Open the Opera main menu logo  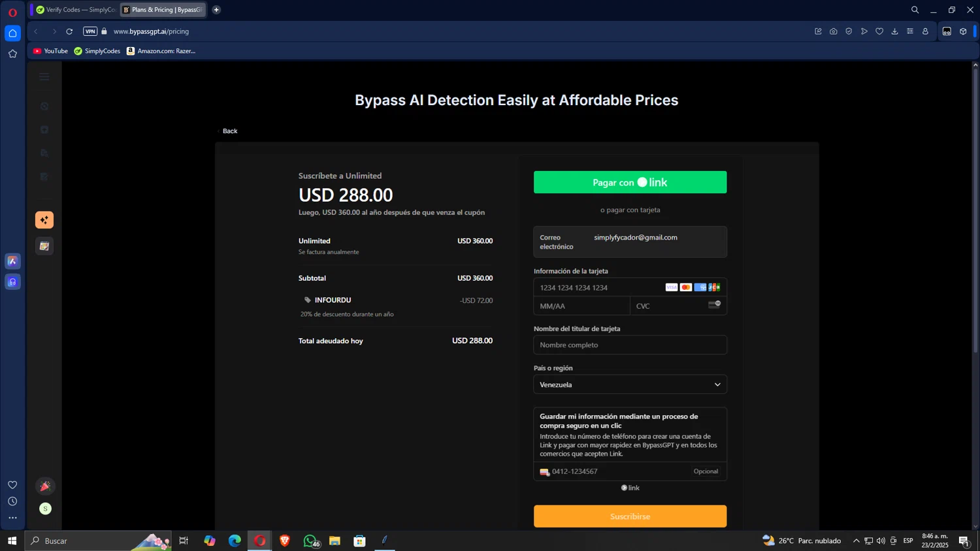coord(12,12)
